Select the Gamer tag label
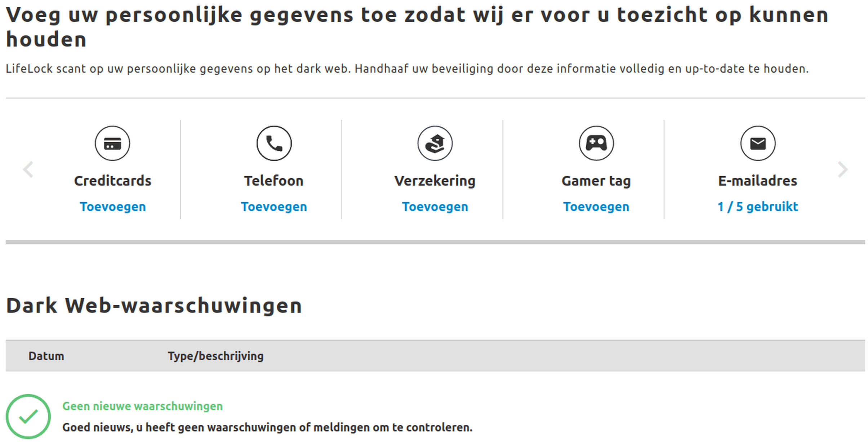Viewport: 868px width, 442px height. point(596,181)
